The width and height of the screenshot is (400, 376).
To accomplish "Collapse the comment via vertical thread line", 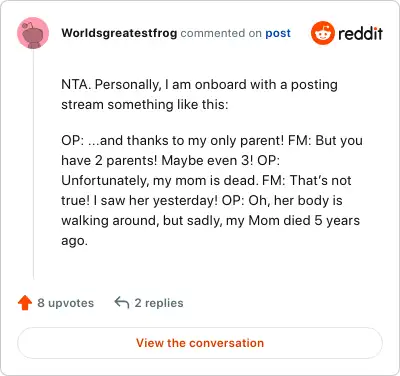I will [x=33, y=164].
